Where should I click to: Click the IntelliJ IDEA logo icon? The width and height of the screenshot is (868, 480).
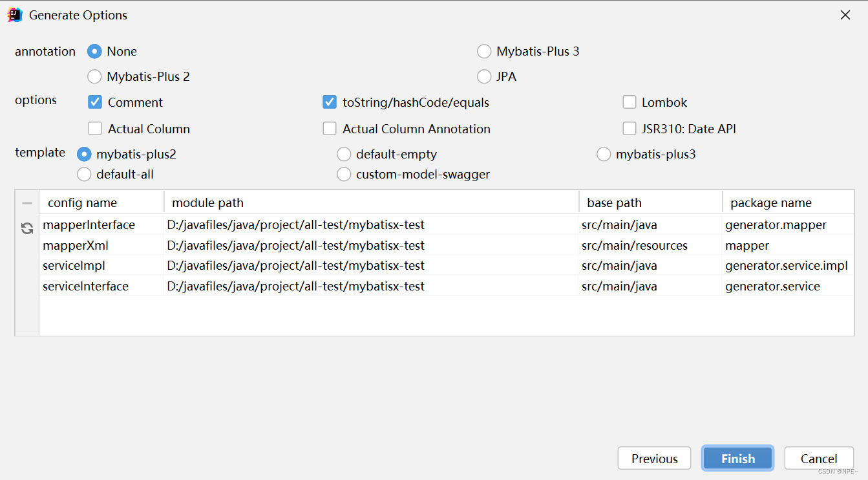15,15
